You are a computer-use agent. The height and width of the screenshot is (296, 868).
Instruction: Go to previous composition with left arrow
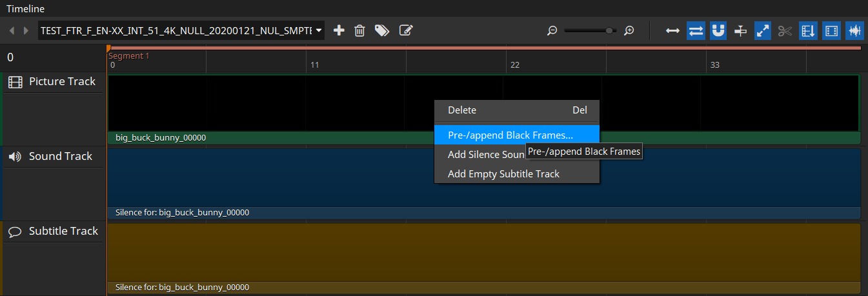12,30
